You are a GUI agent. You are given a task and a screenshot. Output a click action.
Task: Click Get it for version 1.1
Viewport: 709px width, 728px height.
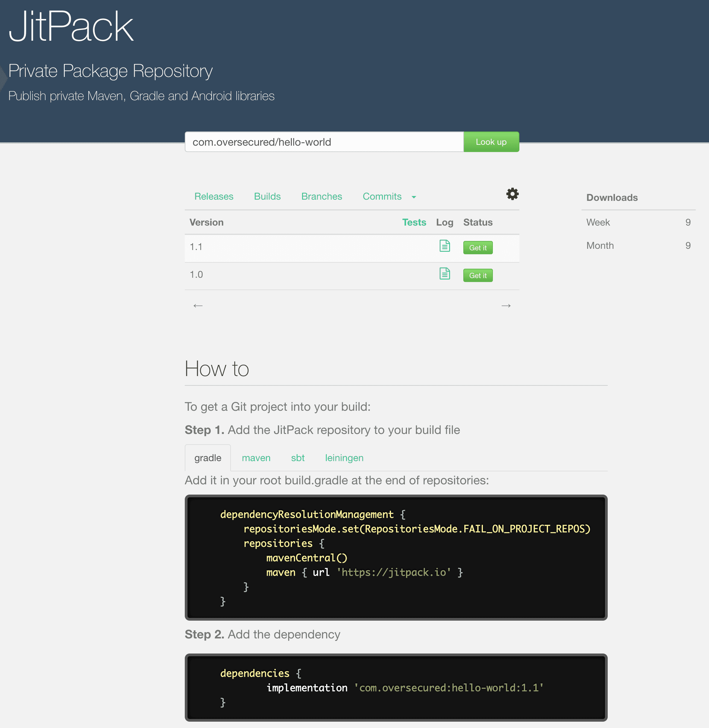[478, 248]
